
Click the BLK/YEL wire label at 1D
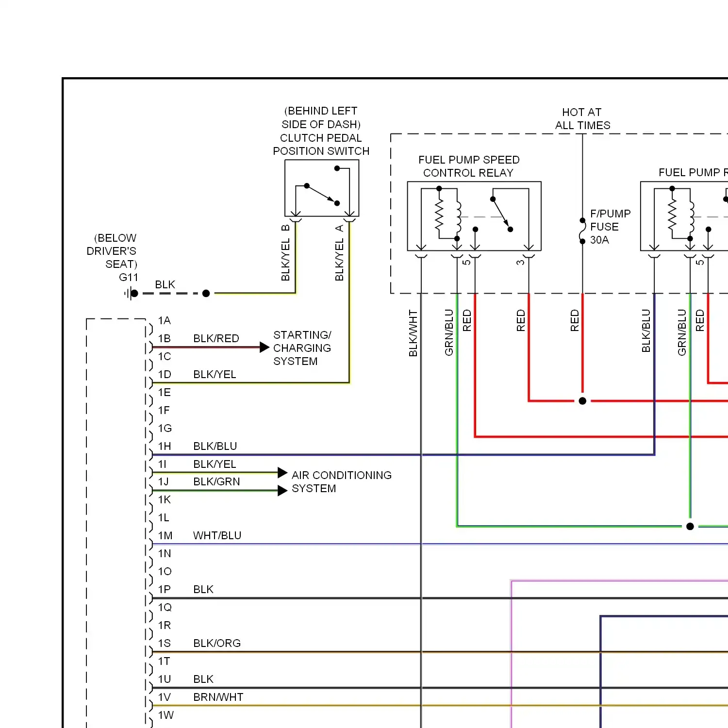point(215,374)
